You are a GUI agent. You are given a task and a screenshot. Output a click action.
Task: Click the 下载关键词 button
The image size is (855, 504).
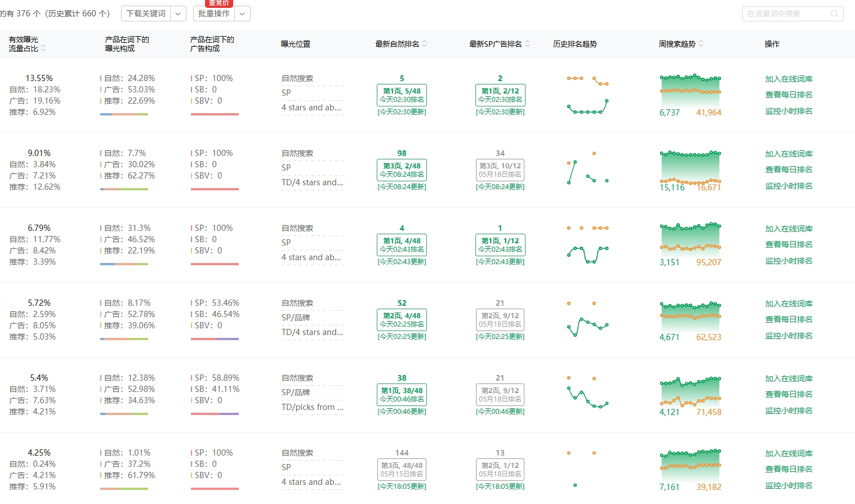(x=146, y=14)
